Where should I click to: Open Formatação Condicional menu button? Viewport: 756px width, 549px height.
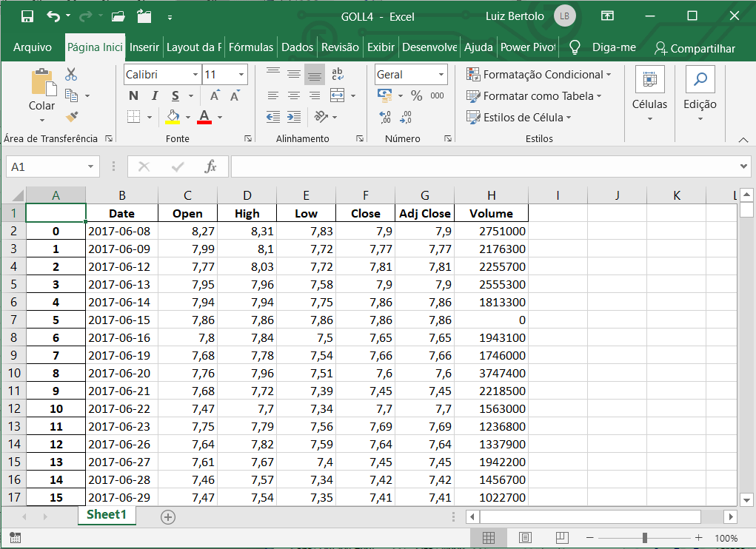(538, 74)
